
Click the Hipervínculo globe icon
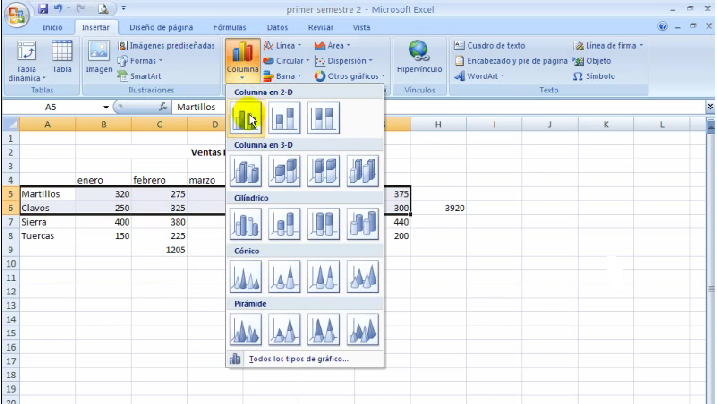(x=419, y=52)
